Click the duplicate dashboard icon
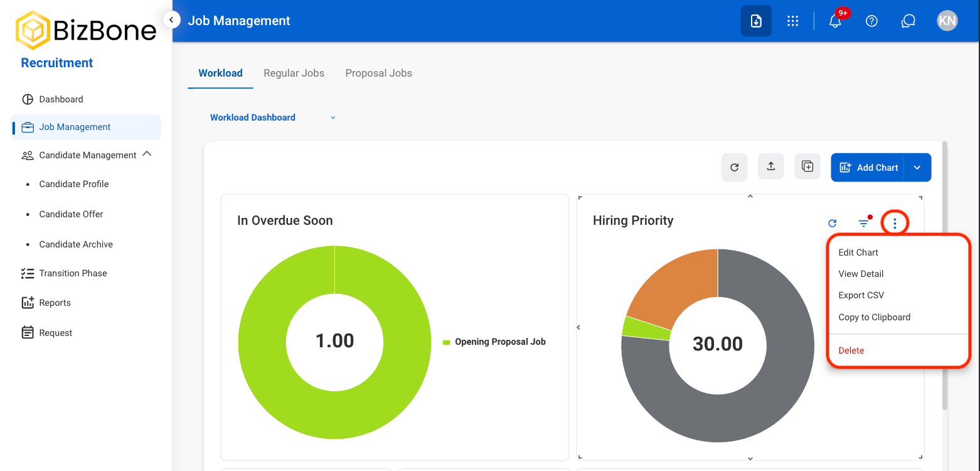This screenshot has height=471, width=980. point(807,166)
